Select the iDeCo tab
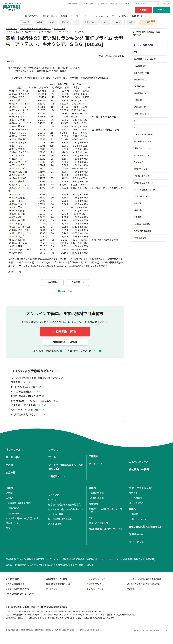Image resolution: width=173 pixels, height=644 pixels. tap(117, 22)
